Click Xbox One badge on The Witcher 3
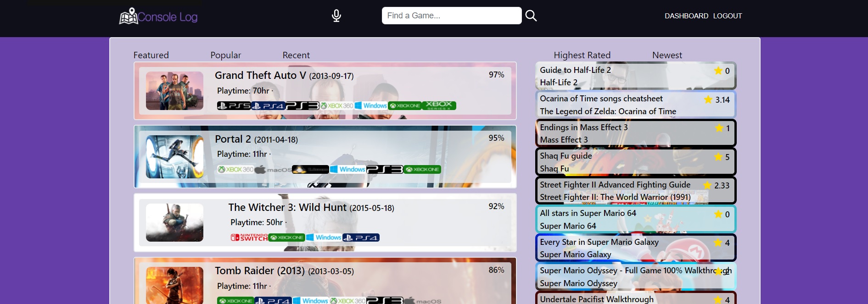Screen dimensions: 868x304 coord(287,238)
